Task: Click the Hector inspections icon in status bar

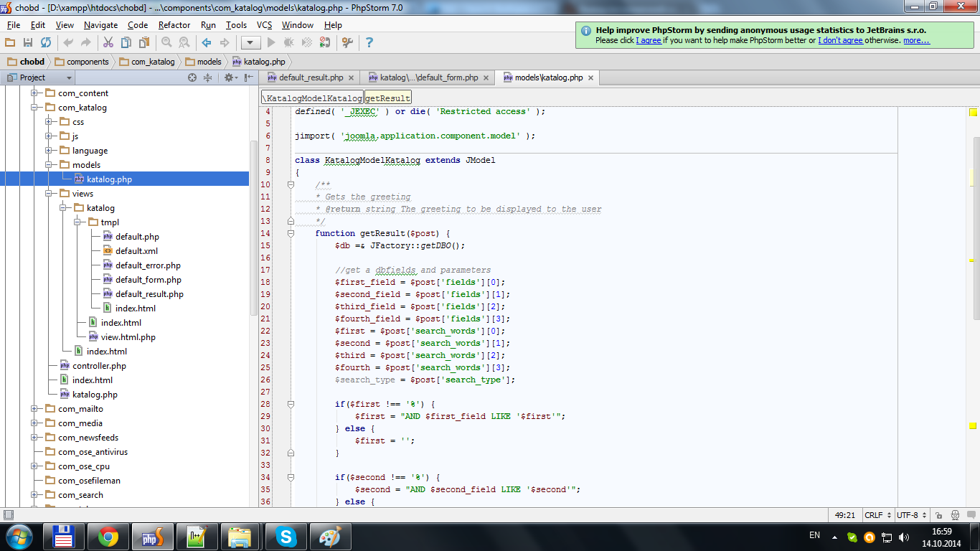Action: [x=955, y=515]
